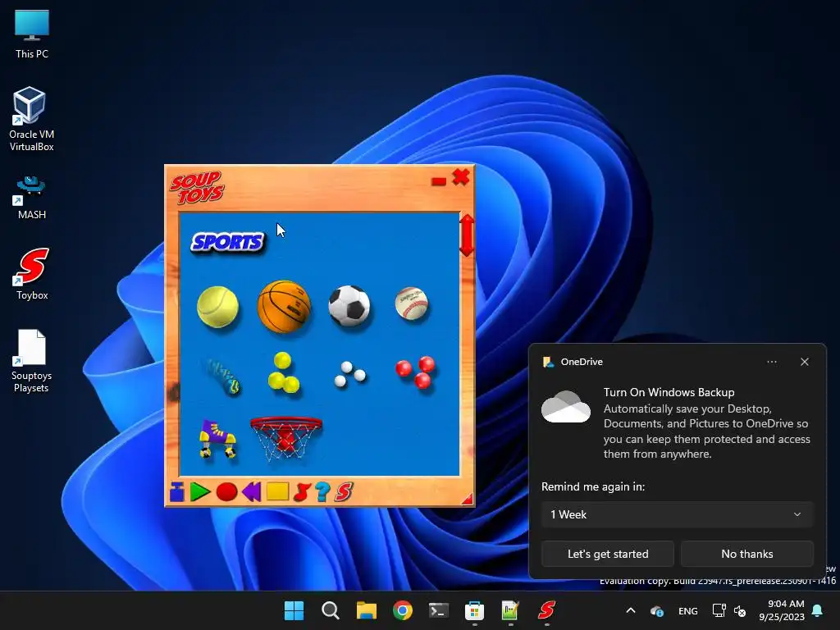Open the notification bell
The image size is (840, 630).
point(818,610)
